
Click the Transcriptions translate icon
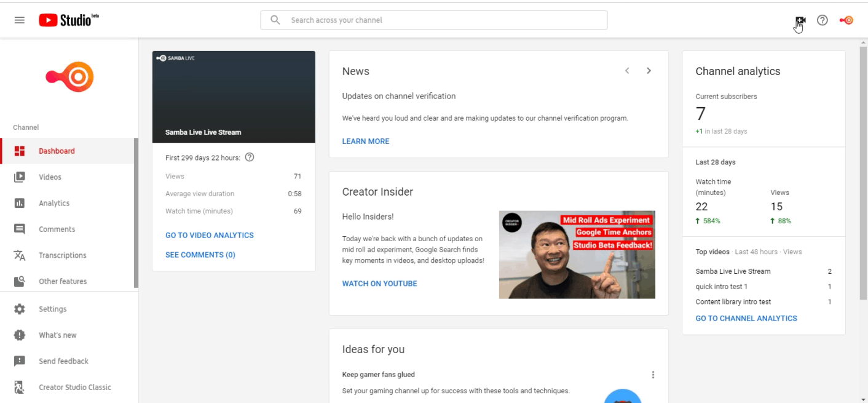(20, 255)
